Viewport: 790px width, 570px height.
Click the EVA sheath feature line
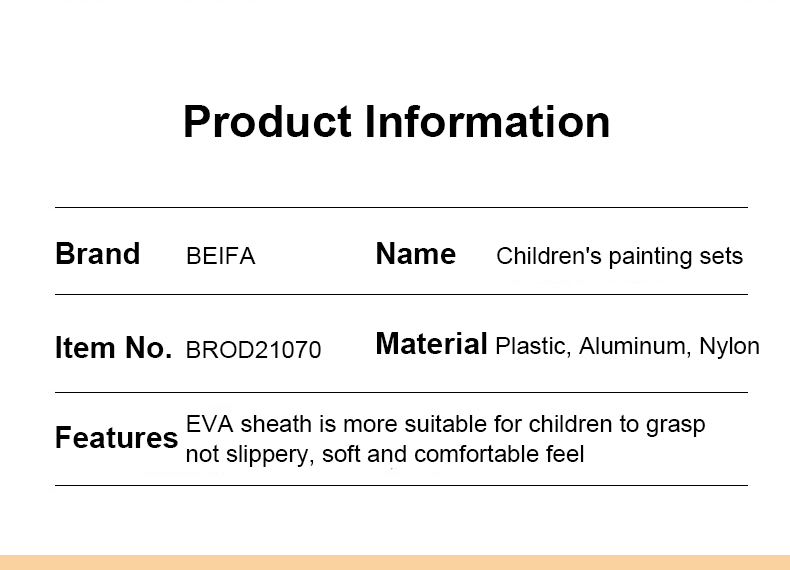(445, 424)
